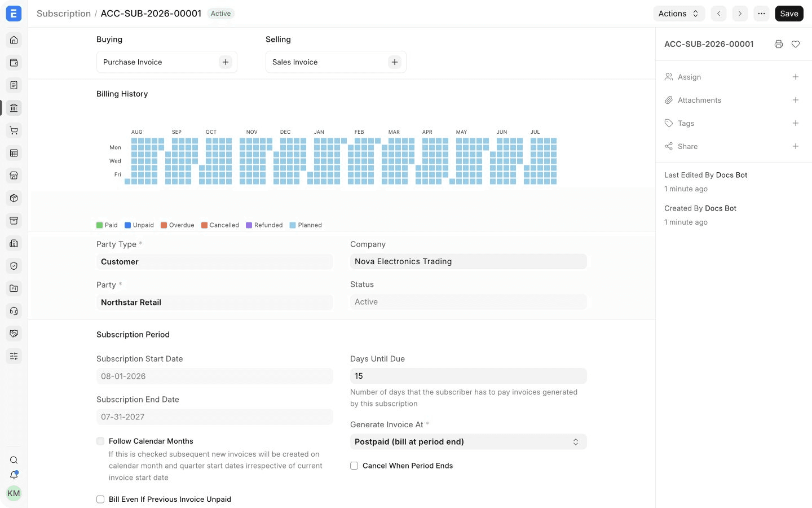812x508 pixels.
Task: Go to next record with right chevron
Action: coord(740,14)
